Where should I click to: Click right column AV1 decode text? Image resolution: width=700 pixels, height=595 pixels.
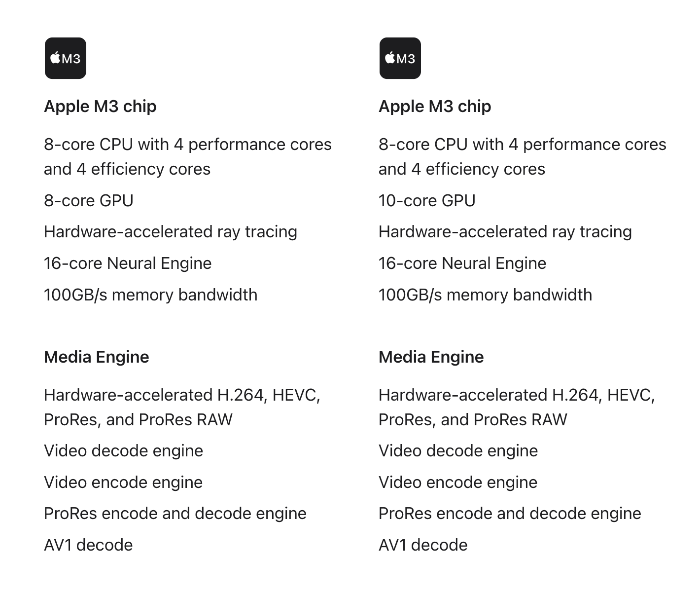pos(423,545)
